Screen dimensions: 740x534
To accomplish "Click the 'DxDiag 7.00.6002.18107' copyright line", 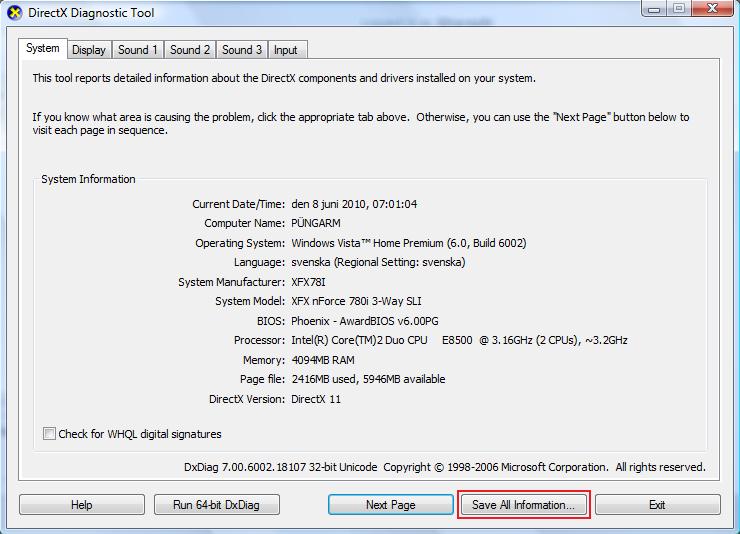I will coord(445,467).
